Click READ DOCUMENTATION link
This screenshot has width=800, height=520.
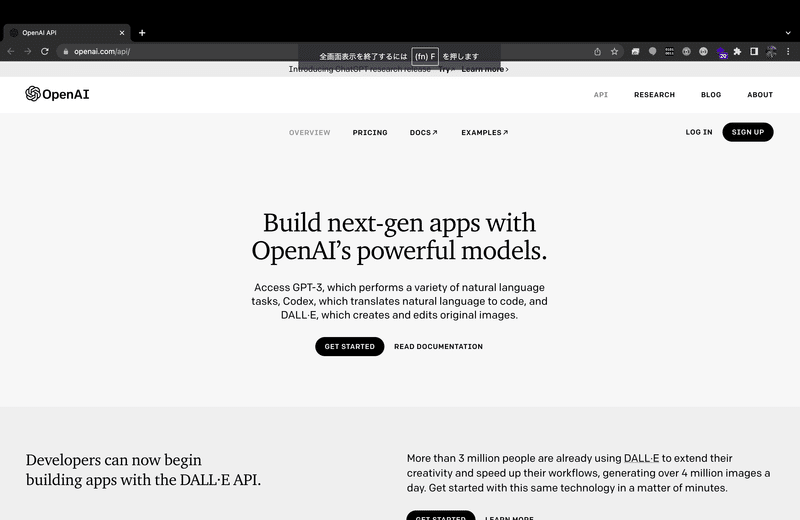438,346
